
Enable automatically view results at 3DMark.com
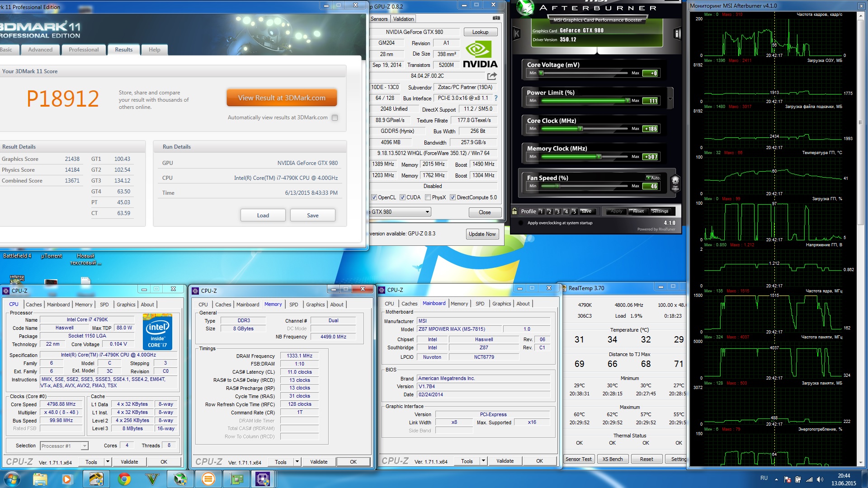click(x=335, y=117)
